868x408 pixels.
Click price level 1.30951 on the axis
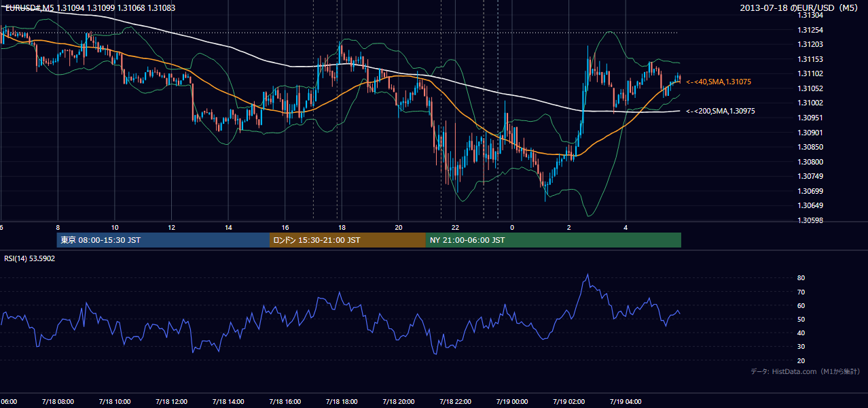tap(811, 118)
